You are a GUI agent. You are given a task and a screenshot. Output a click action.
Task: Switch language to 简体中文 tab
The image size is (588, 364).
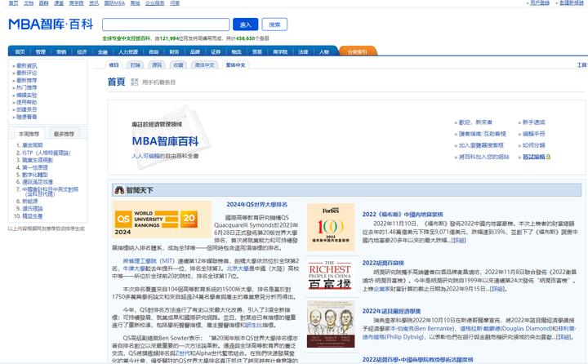click(205, 64)
